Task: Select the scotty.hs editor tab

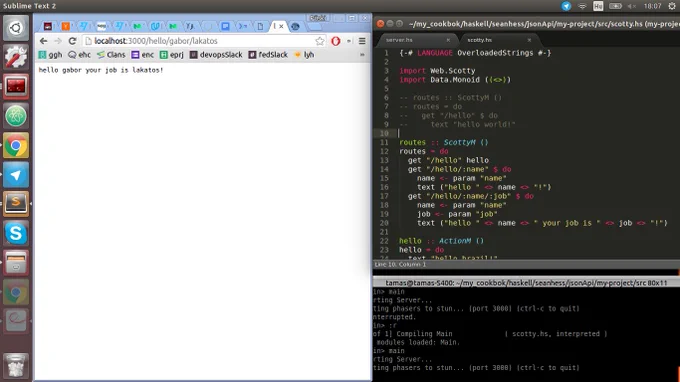Action: [480, 40]
